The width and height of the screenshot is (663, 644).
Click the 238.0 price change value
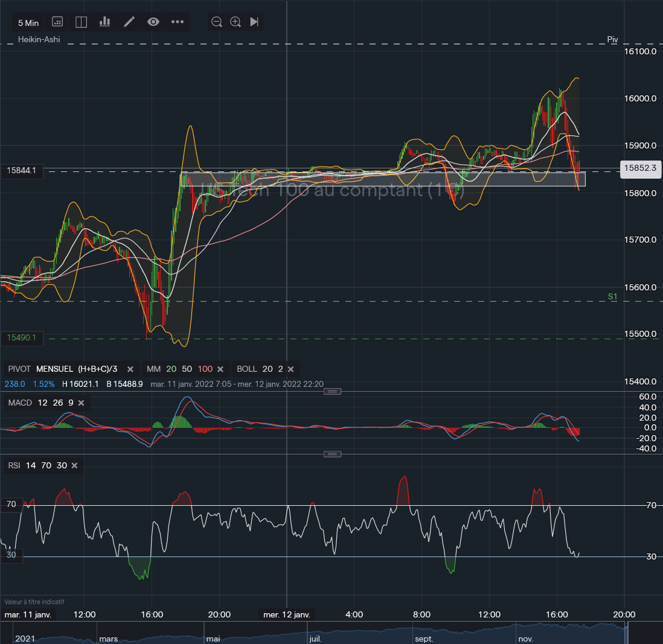click(x=15, y=384)
